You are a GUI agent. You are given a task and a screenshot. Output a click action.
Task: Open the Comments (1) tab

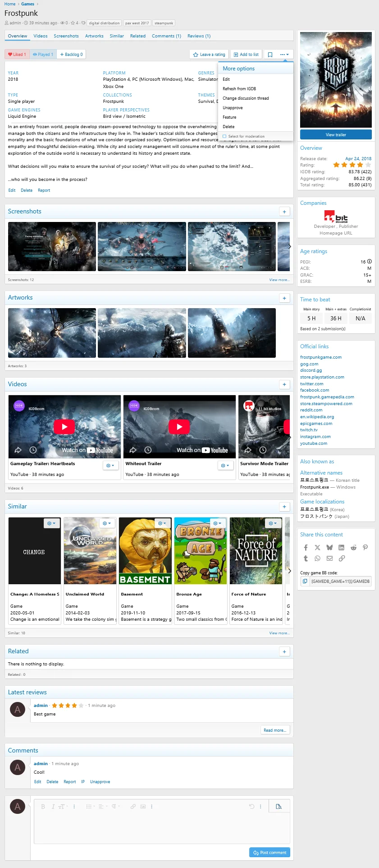(x=166, y=36)
